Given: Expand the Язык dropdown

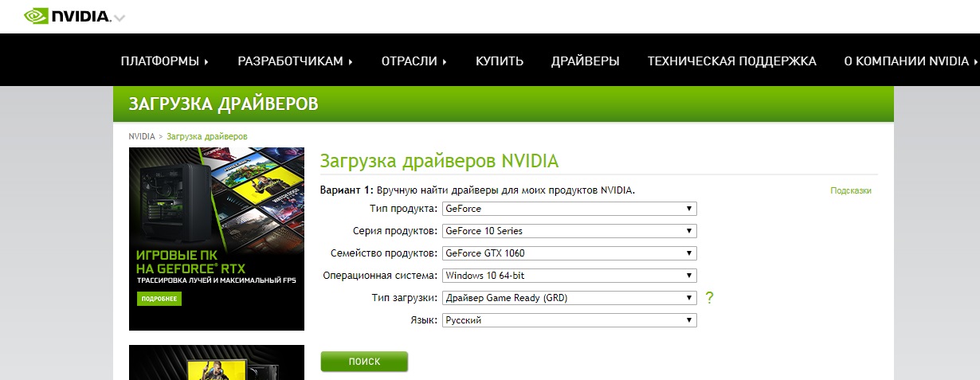Looking at the screenshot, I should 570,320.
